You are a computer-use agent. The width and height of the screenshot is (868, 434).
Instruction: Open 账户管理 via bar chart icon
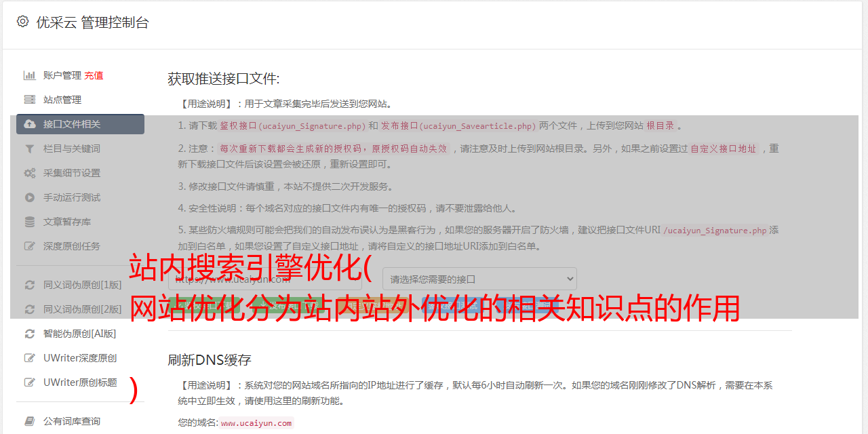click(x=30, y=75)
